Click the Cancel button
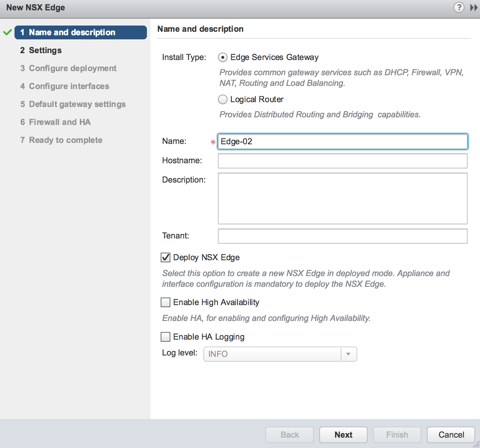 (451, 435)
